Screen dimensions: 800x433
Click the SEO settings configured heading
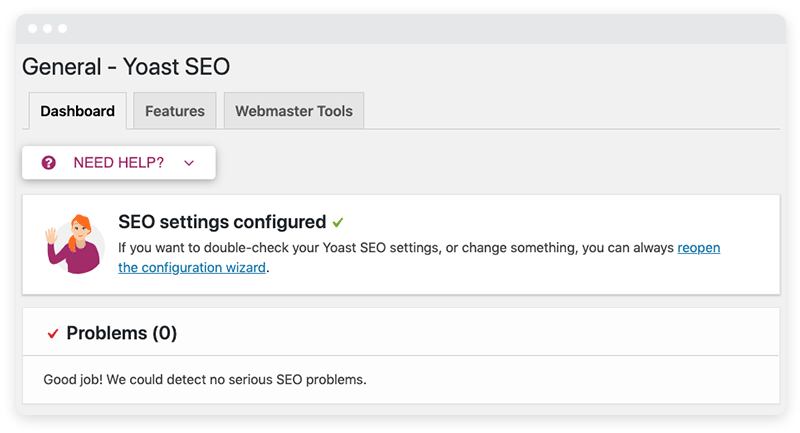point(222,222)
